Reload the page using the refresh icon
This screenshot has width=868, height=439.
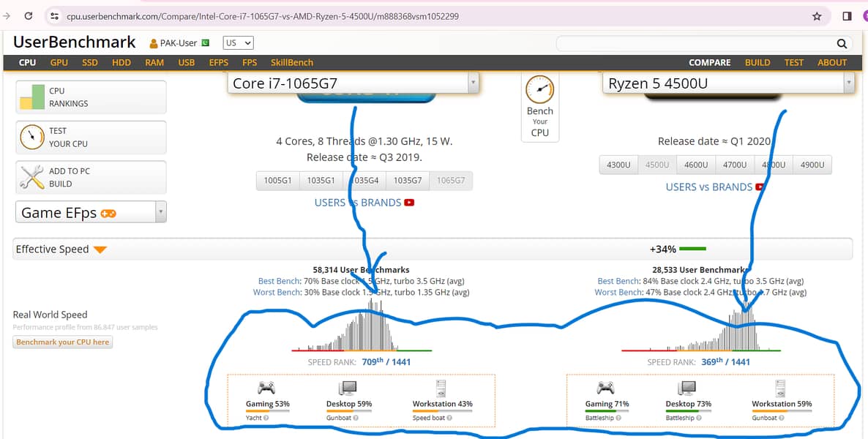[29, 16]
